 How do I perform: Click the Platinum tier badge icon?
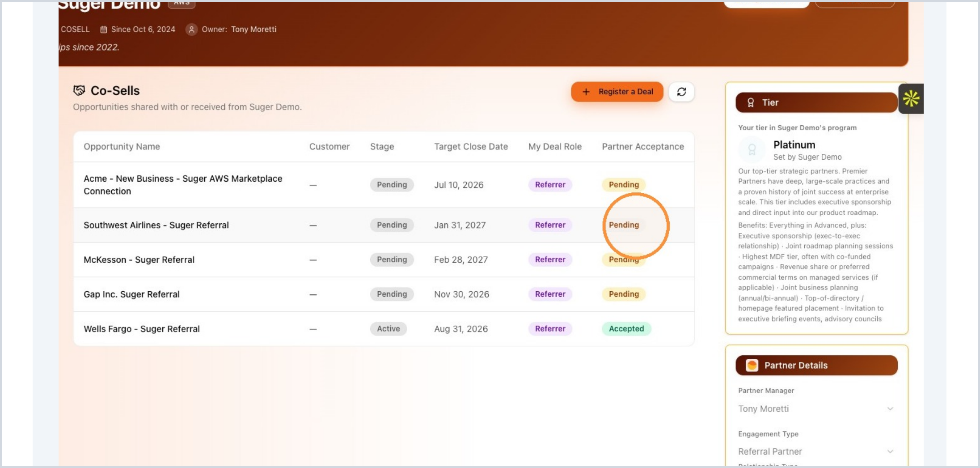pos(752,149)
